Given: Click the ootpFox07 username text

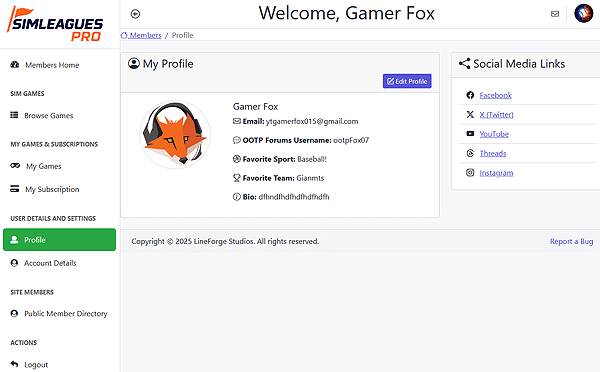Looking at the screenshot, I should coord(351,140).
